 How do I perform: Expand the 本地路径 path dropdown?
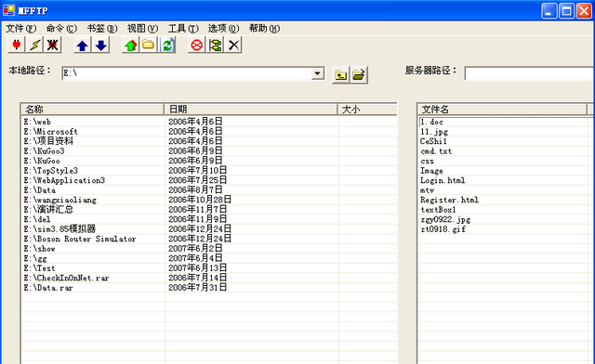pyautogui.click(x=318, y=73)
